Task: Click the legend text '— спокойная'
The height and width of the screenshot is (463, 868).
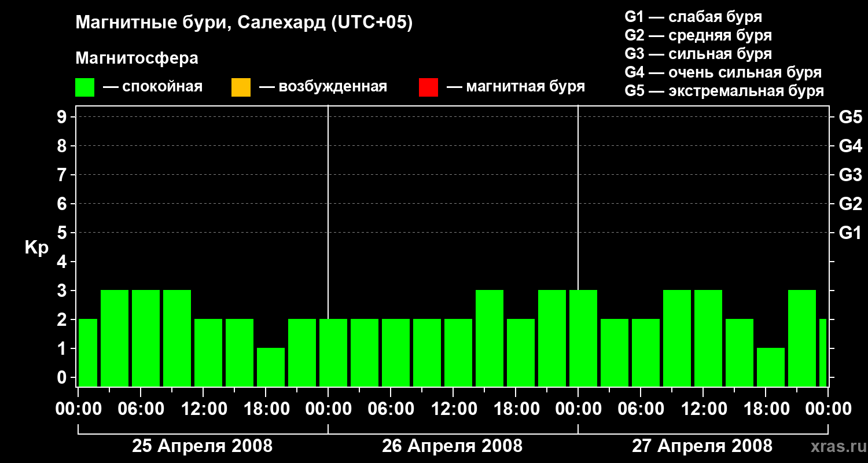Action: point(153,87)
